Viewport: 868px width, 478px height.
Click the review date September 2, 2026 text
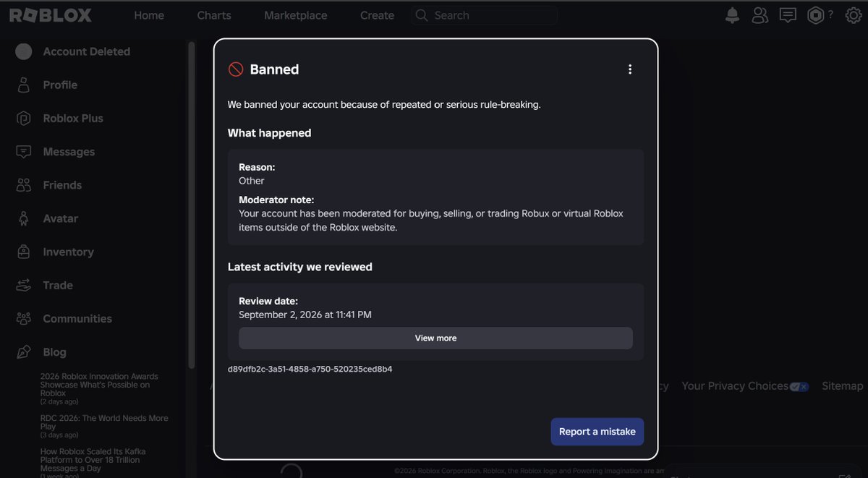[305, 315]
